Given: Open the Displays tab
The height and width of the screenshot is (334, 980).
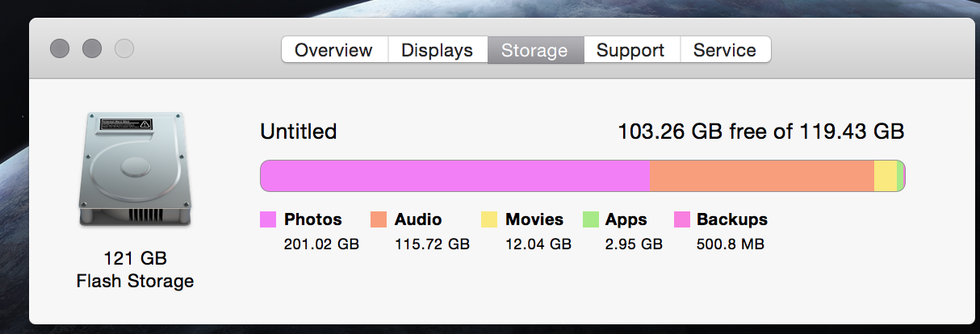Looking at the screenshot, I should pos(437,50).
